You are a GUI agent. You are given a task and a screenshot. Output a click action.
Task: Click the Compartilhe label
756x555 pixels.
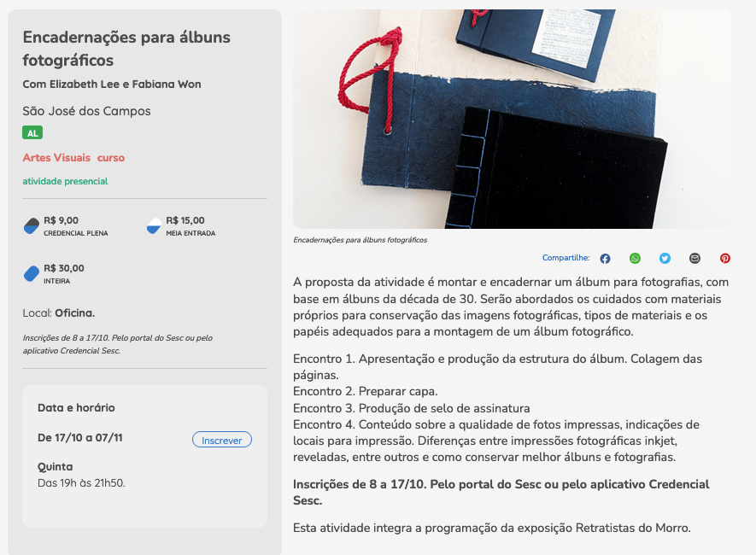pyautogui.click(x=566, y=258)
